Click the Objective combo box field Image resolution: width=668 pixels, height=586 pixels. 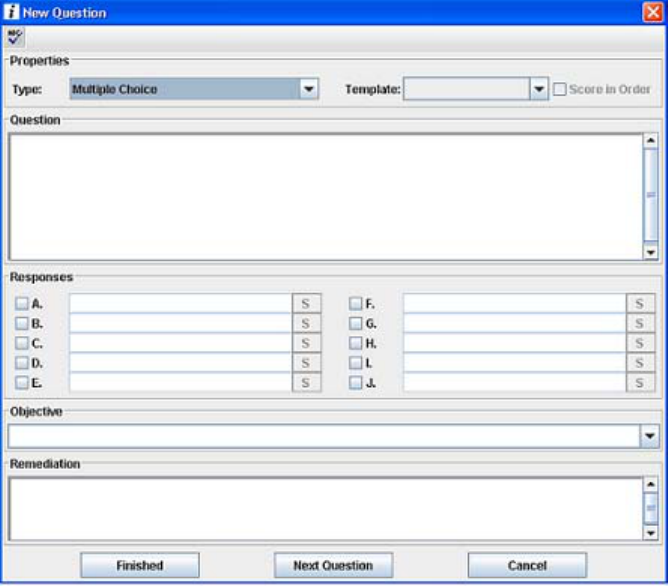[324, 436]
